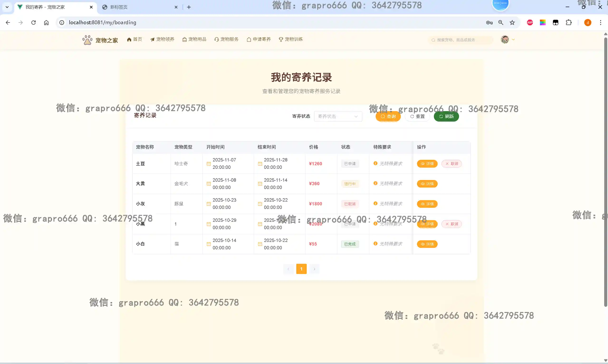Click the page vertical scrollbar
608x364 pixels.
[x=605, y=172]
